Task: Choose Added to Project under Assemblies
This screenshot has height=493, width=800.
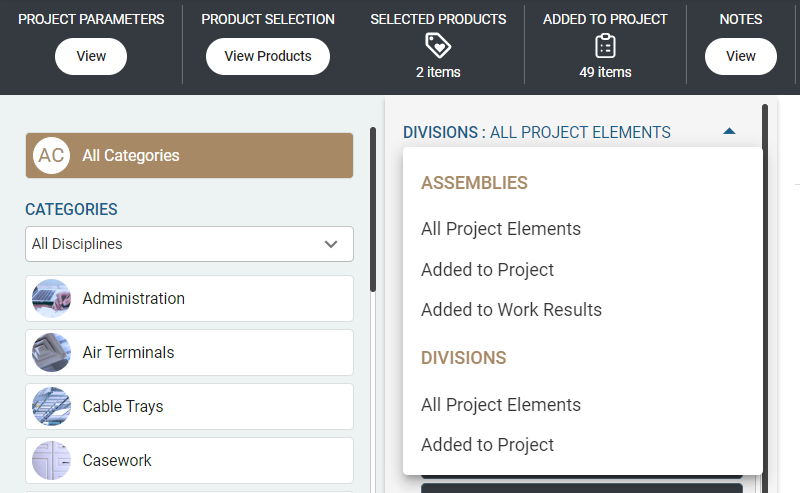Action: [x=487, y=270]
